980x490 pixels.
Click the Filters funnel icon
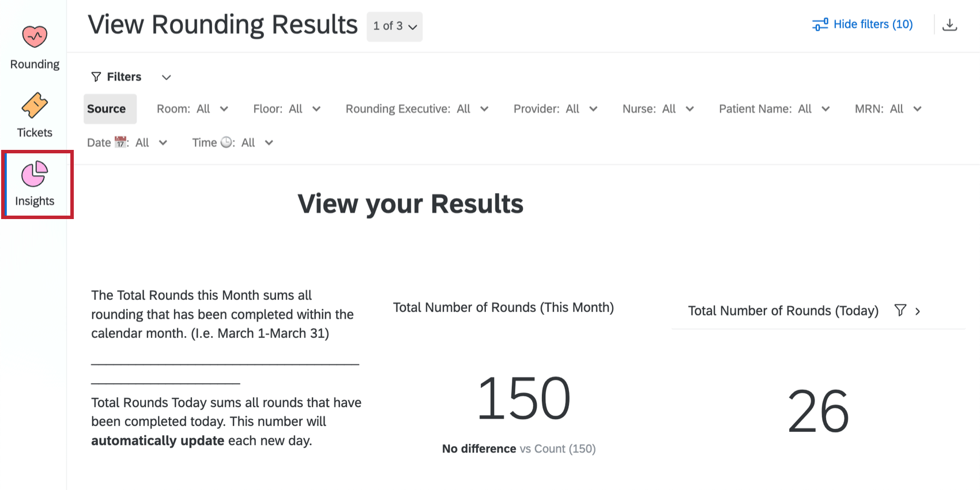96,77
